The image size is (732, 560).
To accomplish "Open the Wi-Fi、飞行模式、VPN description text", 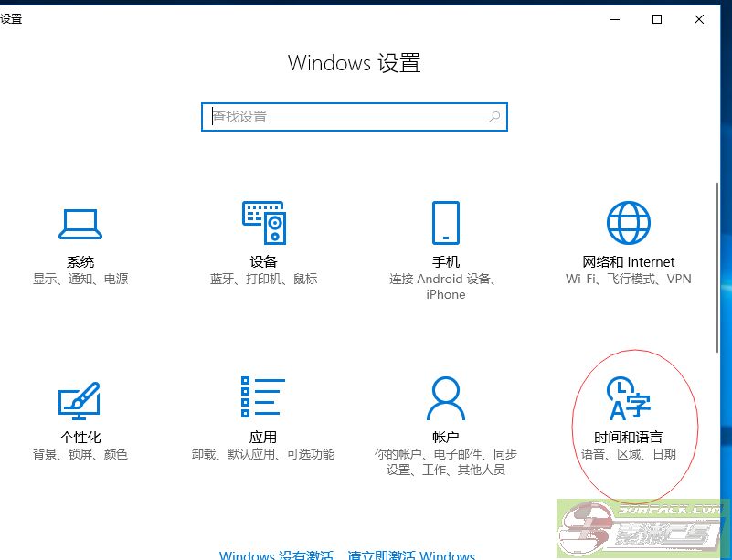I will click(x=628, y=279).
